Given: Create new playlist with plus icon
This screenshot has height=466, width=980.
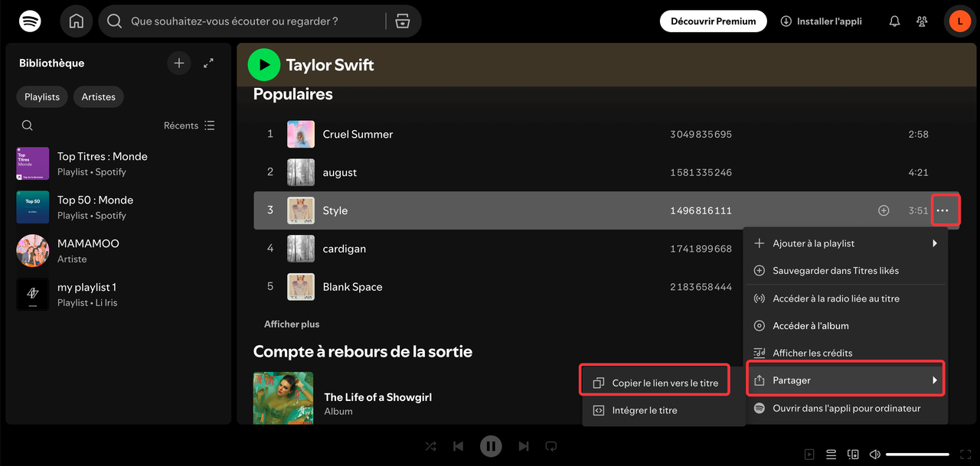Looking at the screenshot, I should (x=179, y=64).
